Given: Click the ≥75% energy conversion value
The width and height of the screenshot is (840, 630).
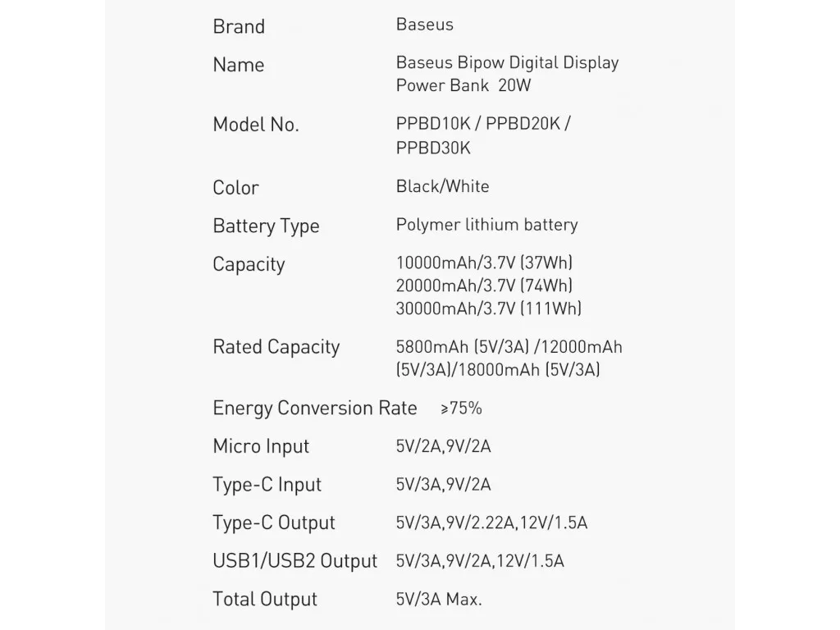Looking at the screenshot, I should click(x=461, y=409).
